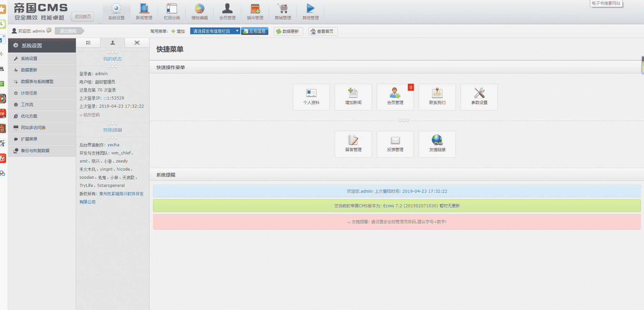Switch to the user-profile panel tab
The width and height of the screenshot is (644, 310).
point(113,43)
